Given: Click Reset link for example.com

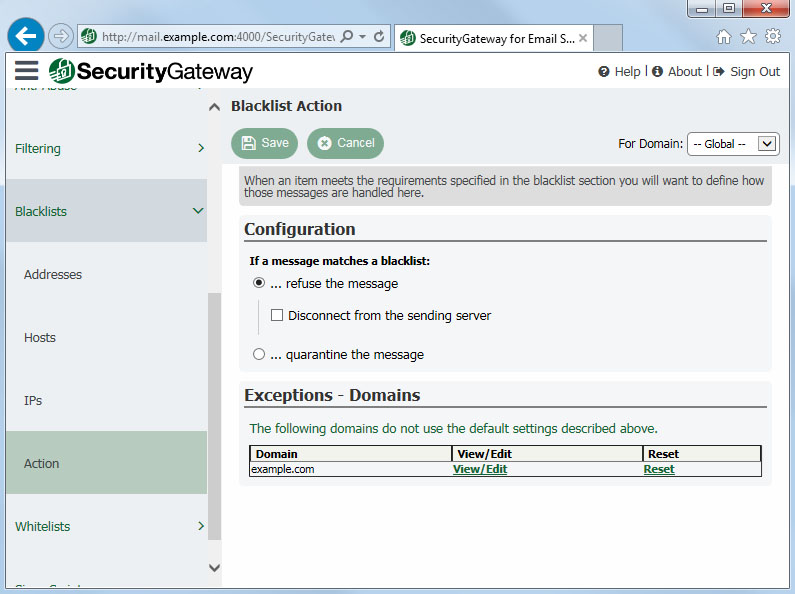Looking at the screenshot, I should [659, 469].
